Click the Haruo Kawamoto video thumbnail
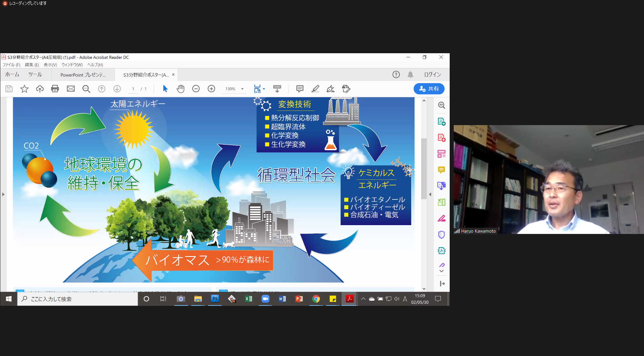 [549, 179]
